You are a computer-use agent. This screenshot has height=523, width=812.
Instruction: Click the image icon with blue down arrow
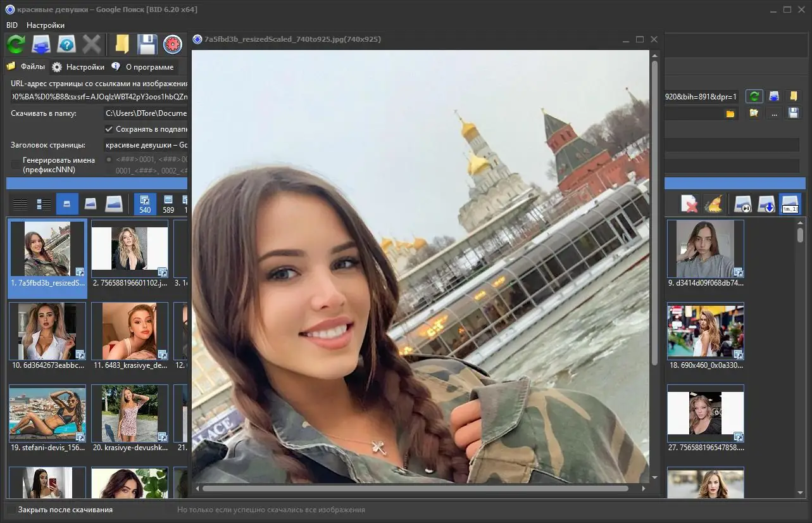coord(766,204)
